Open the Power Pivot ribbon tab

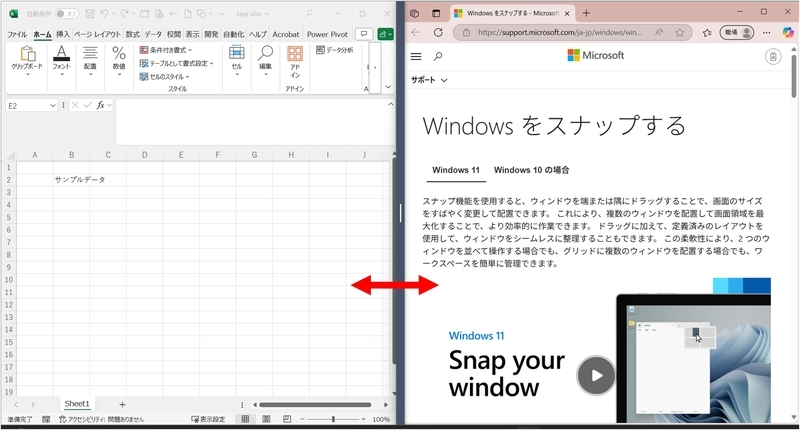[x=327, y=34]
